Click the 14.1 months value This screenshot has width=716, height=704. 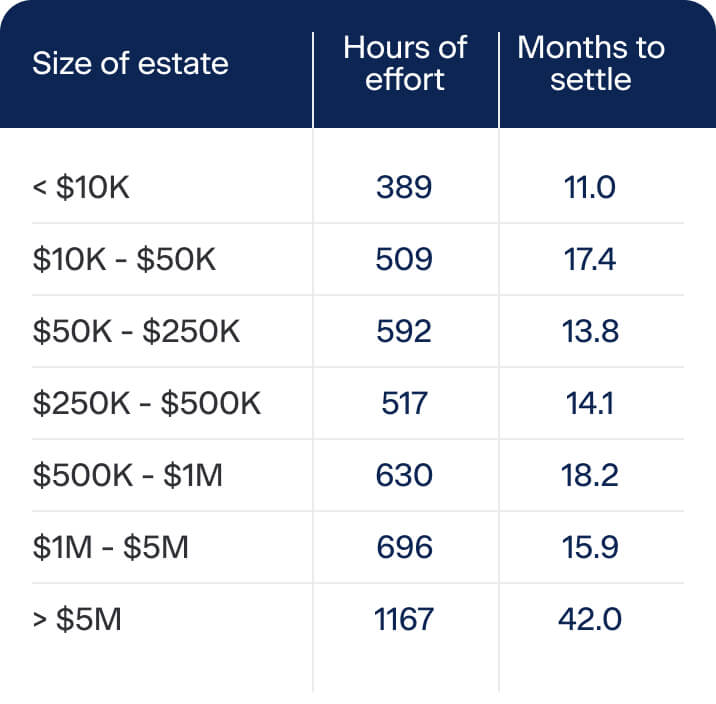(590, 403)
